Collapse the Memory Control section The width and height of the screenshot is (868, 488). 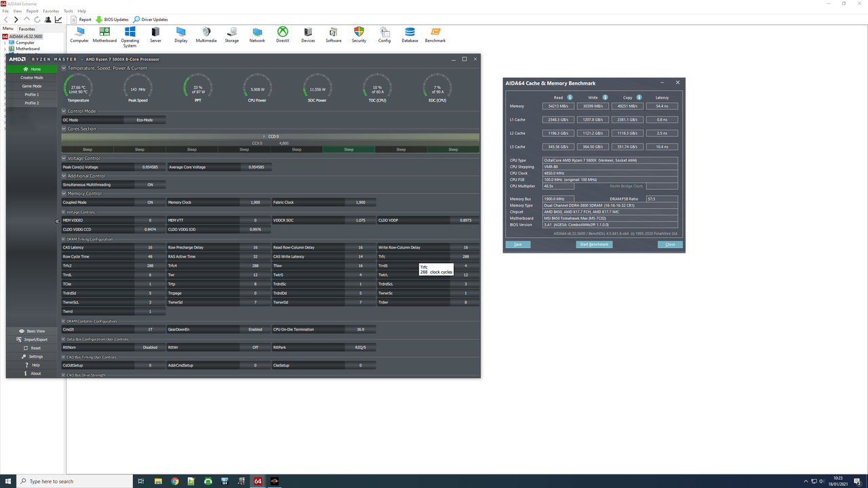pyautogui.click(x=64, y=194)
